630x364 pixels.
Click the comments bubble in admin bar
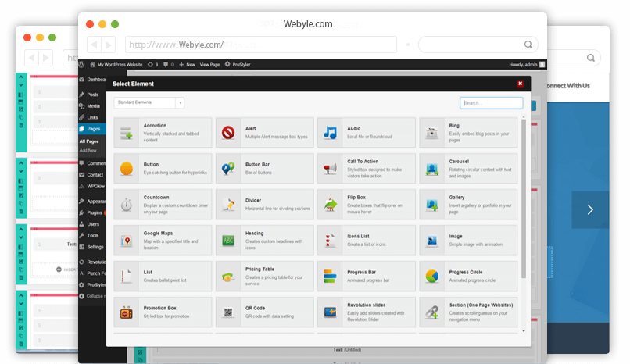tap(168, 64)
